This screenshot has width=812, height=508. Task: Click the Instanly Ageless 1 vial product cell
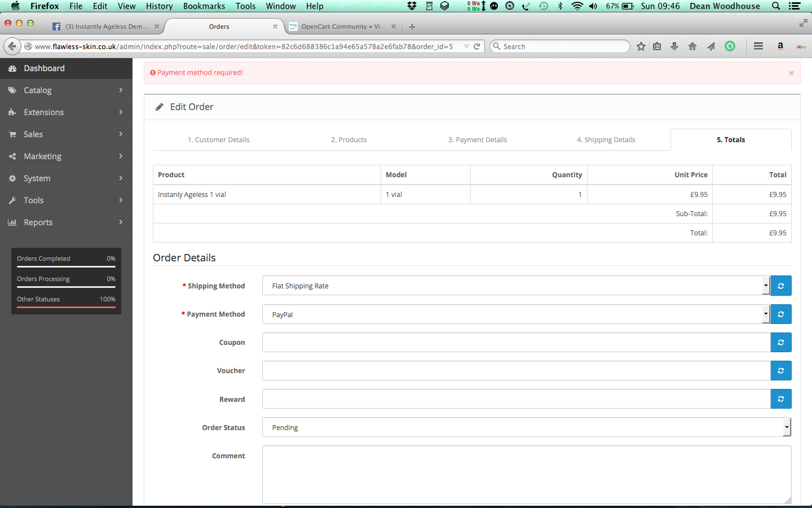(x=267, y=194)
